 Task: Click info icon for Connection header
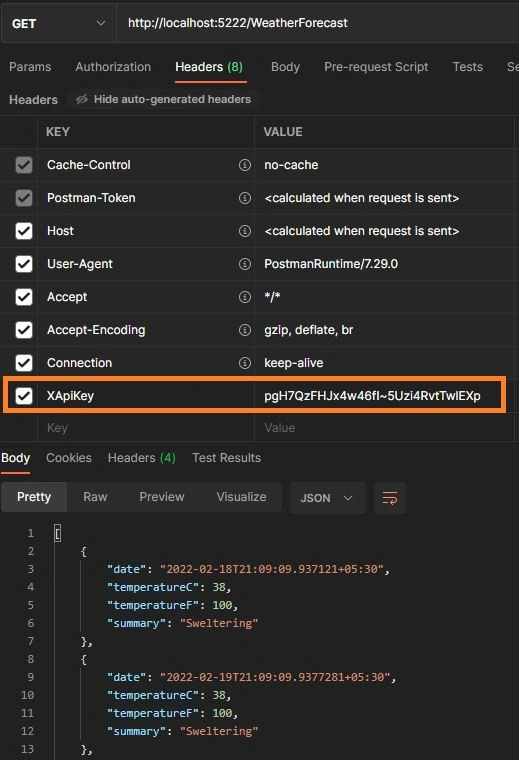coord(245,363)
